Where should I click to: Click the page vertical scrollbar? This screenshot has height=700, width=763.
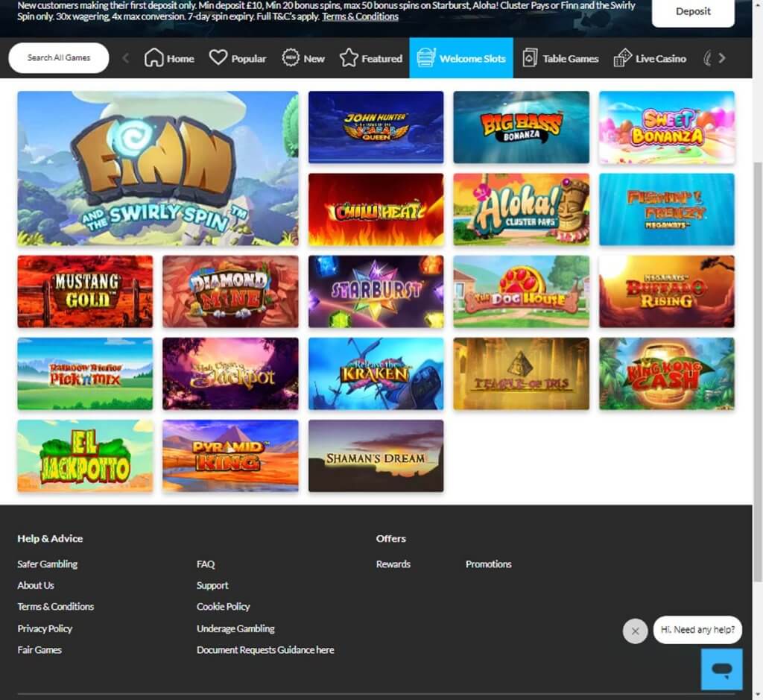pyautogui.click(x=758, y=371)
